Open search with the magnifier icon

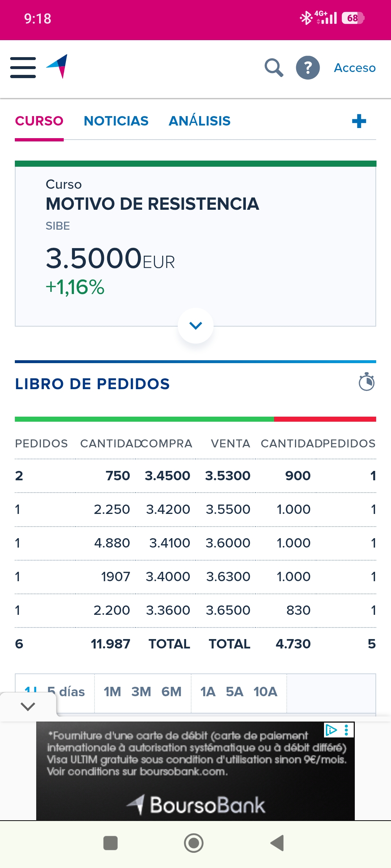point(274,68)
